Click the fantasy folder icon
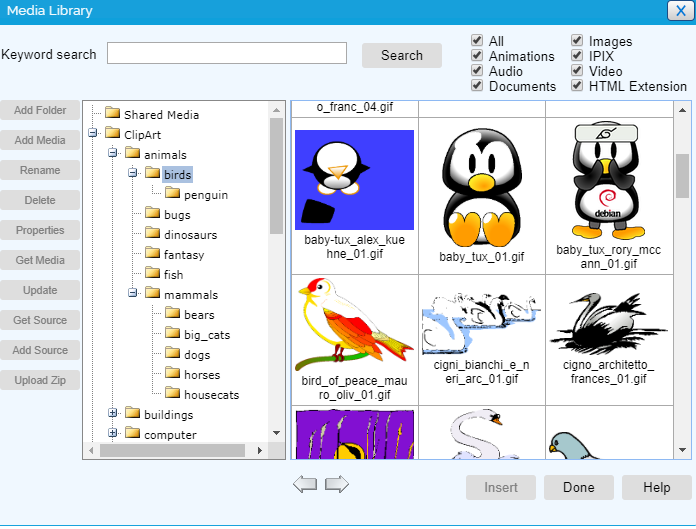 click(x=153, y=253)
